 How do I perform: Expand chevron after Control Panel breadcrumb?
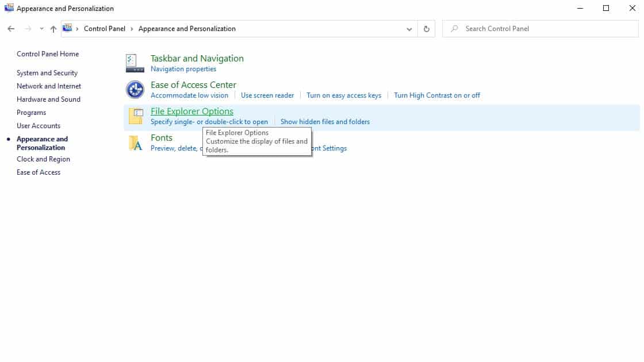132,29
